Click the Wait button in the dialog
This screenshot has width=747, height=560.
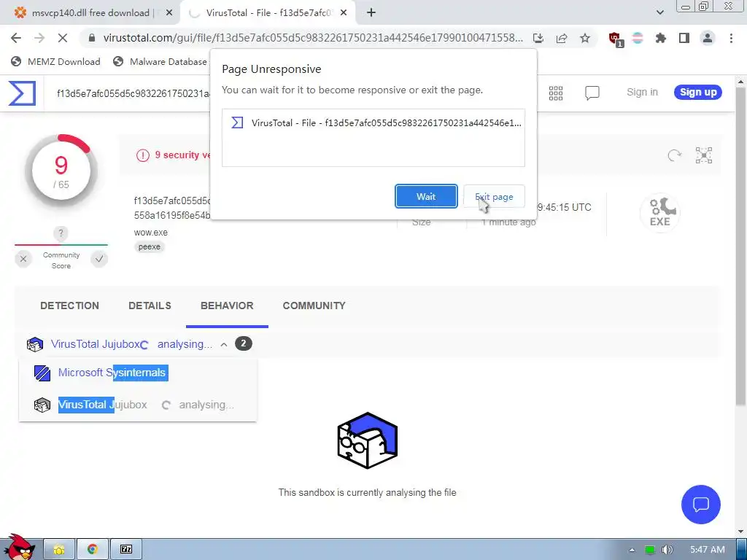[426, 196]
